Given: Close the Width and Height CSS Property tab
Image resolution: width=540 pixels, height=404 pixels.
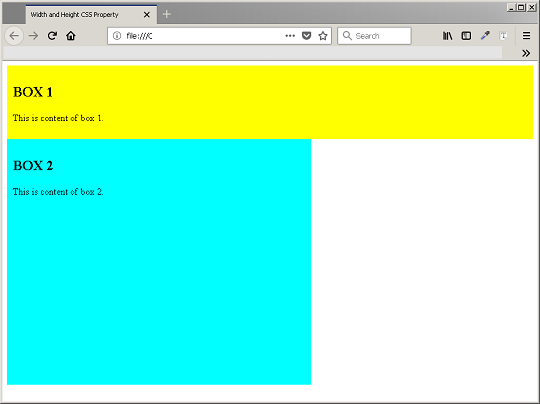Looking at the screenshot, I should point(147,14).
